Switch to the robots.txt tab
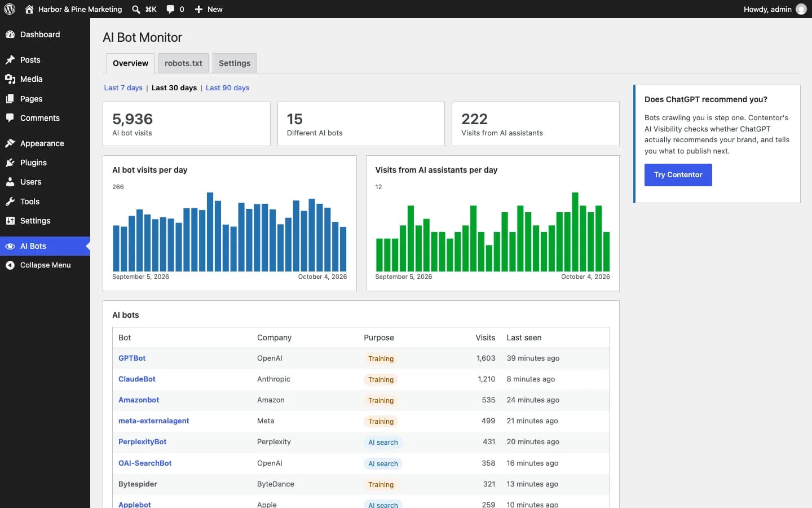Viewport: 812px width, 508px height. point(183,63)
